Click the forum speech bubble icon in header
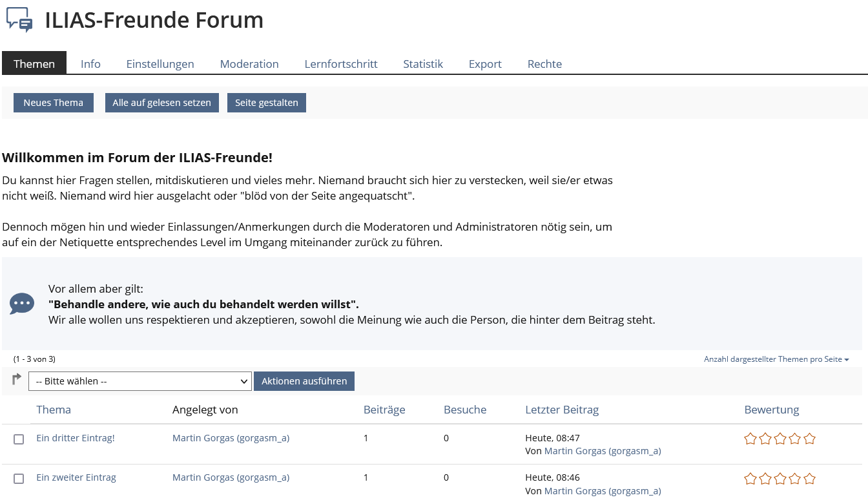The image size is (868, 502). (x=19, y=20)
